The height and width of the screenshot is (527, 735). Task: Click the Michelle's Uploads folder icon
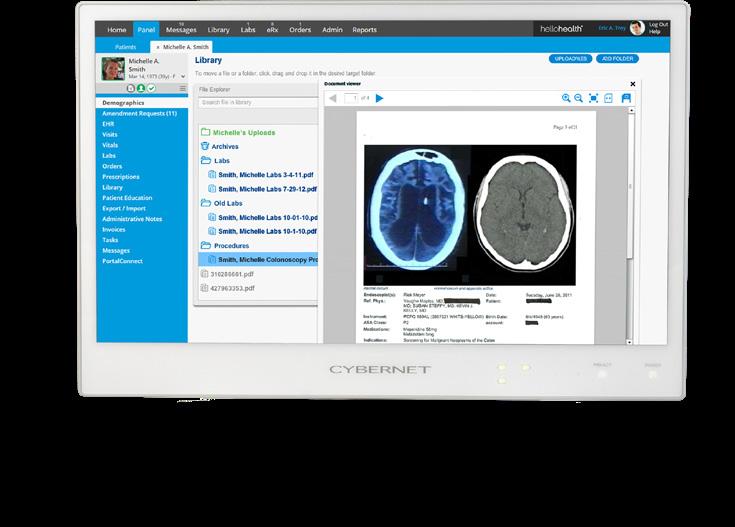[x=205, y=132]
